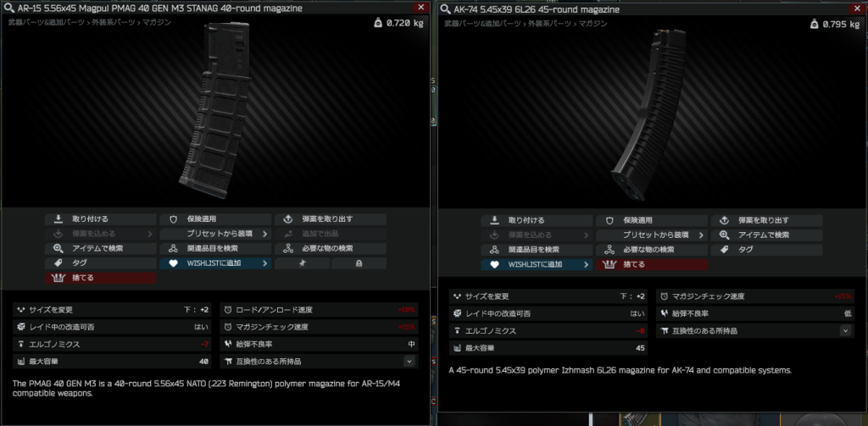
Task: Select 外装系パーツ breadcrumb in the 6L26 window
Action: click(x=549, y=24)
